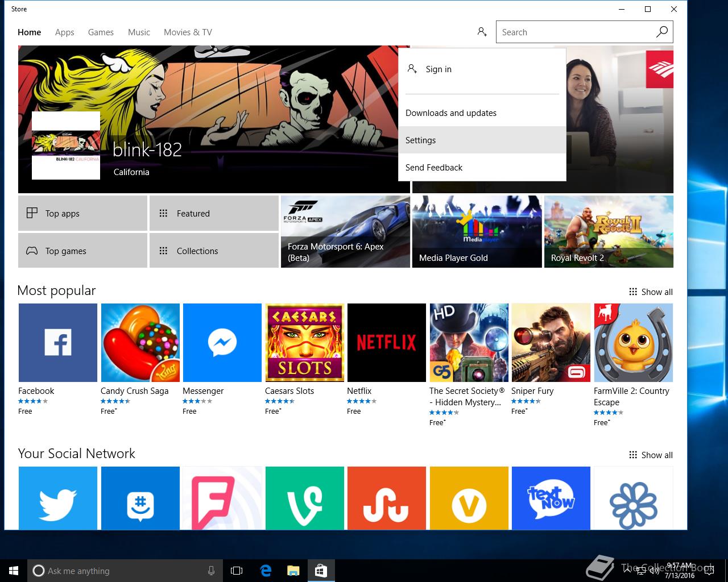Viewport: 728px width, 582px height.
Task: Switch to the Movies & TV tab
Action: [188, 32]
